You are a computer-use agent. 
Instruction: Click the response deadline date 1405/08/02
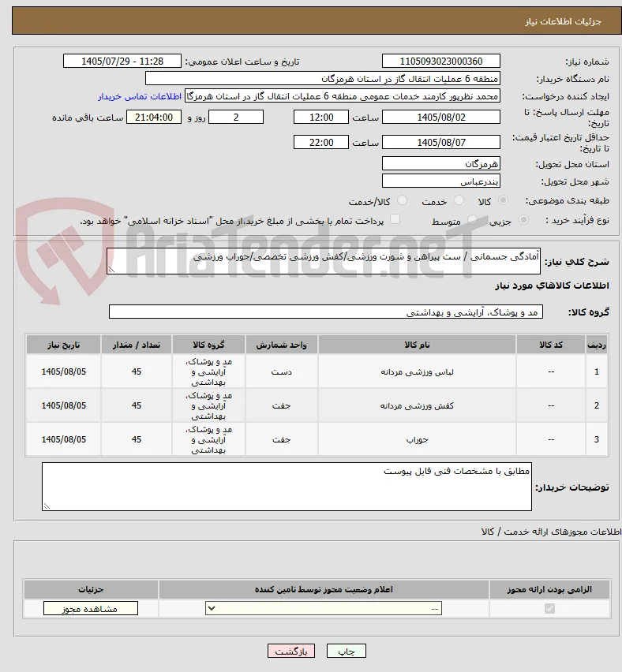tap(441, 117)
